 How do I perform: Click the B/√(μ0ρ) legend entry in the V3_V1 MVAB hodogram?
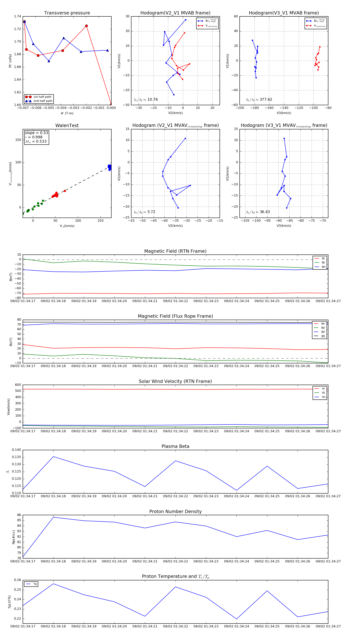point(316,21)
